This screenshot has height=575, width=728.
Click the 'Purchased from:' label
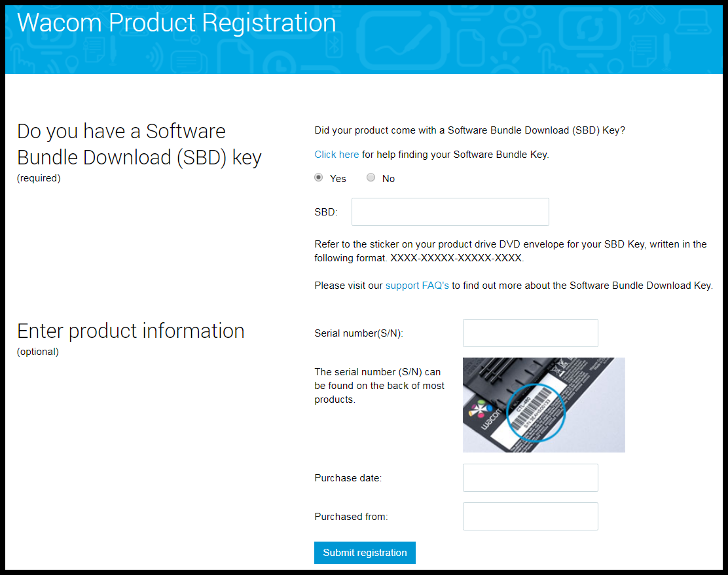point(351,517)
